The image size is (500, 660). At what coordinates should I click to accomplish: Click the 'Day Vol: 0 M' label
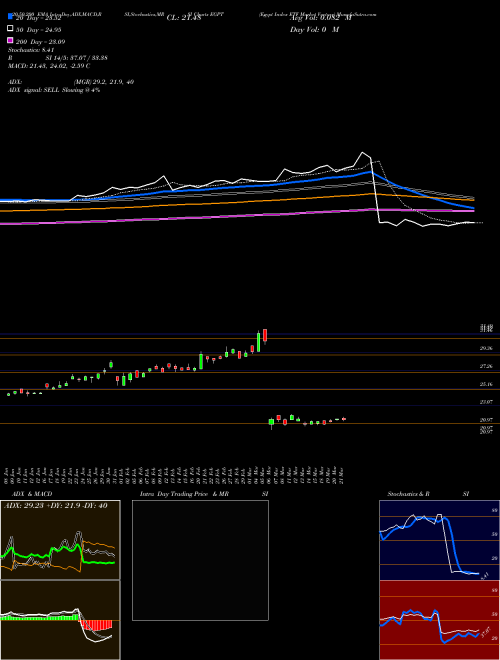tap(314, 30)
